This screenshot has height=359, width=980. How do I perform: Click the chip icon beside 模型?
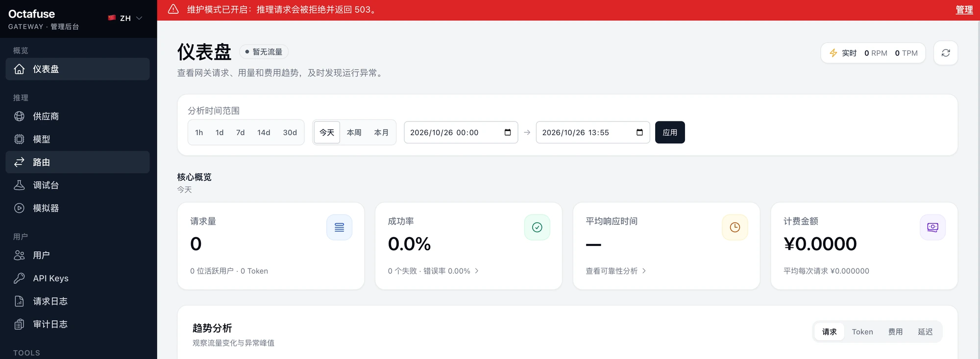19,139
